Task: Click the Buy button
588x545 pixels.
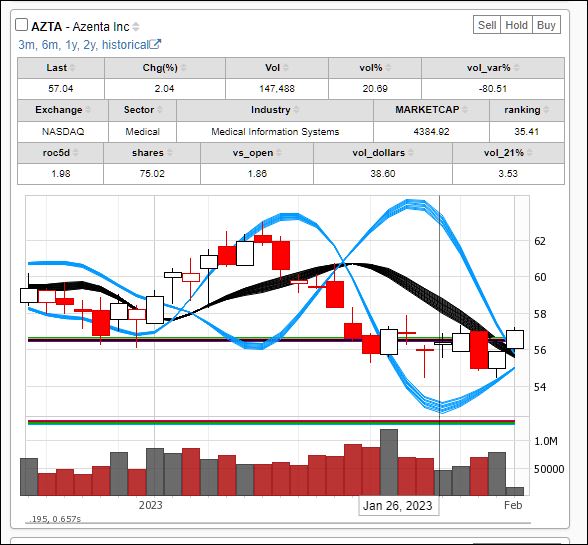Action: click(x=546, y=25)
